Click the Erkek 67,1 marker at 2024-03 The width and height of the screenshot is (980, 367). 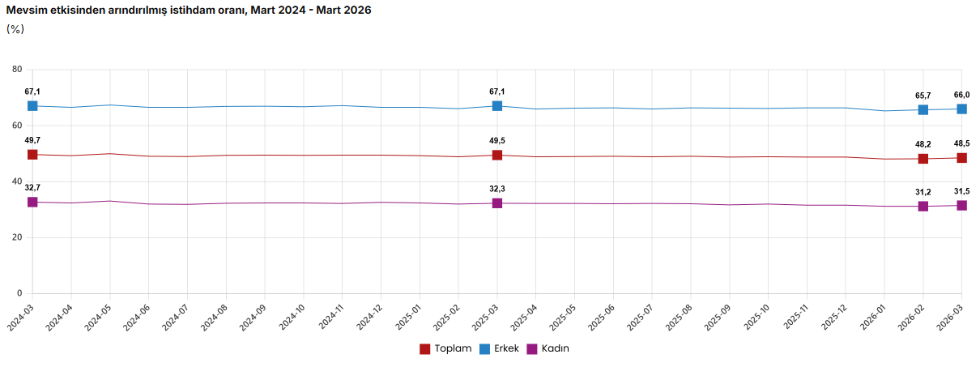32,106
